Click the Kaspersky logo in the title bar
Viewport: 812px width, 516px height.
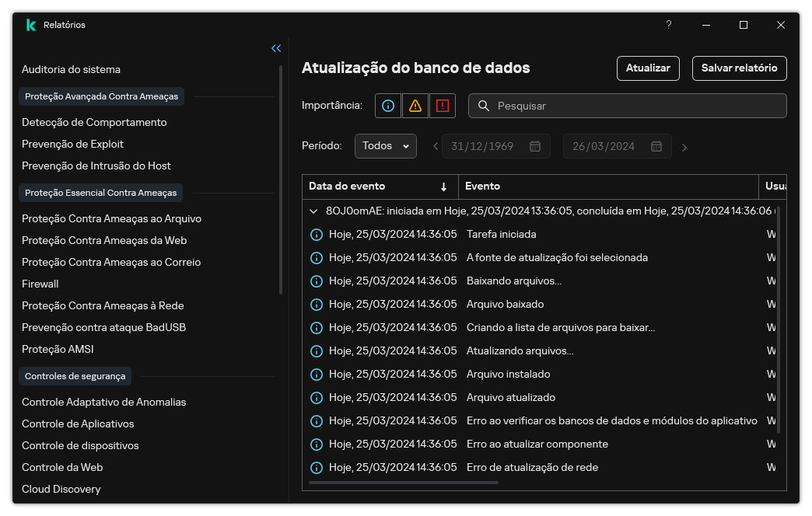[x=31, y=24]
